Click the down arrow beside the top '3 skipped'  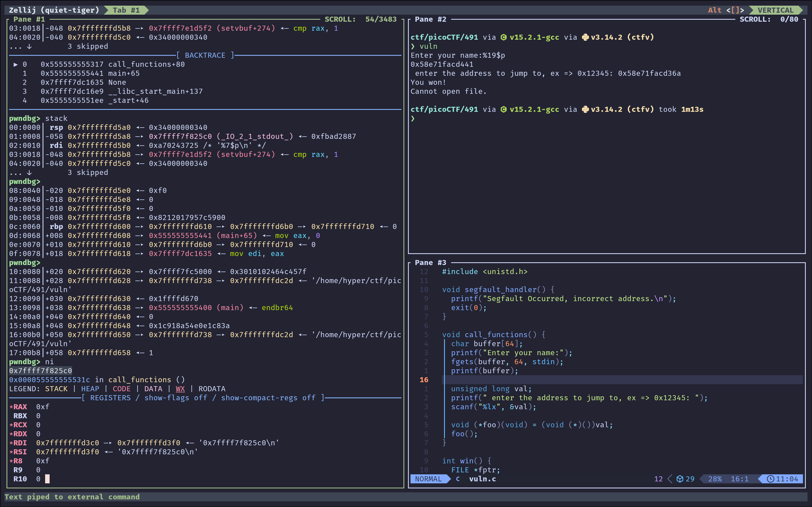29,46
